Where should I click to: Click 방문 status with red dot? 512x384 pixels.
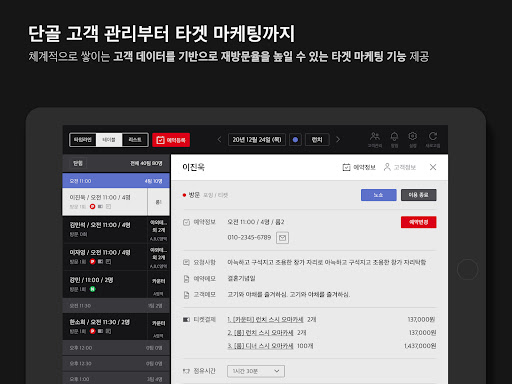(x=191, y=195)
